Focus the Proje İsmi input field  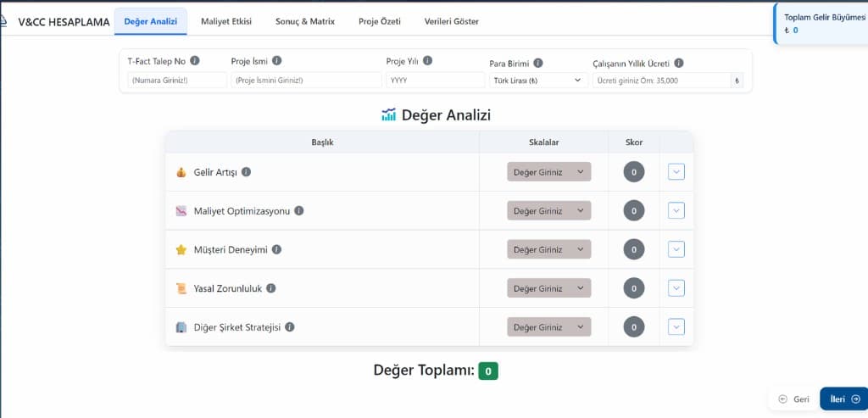[x=306, y=81]
